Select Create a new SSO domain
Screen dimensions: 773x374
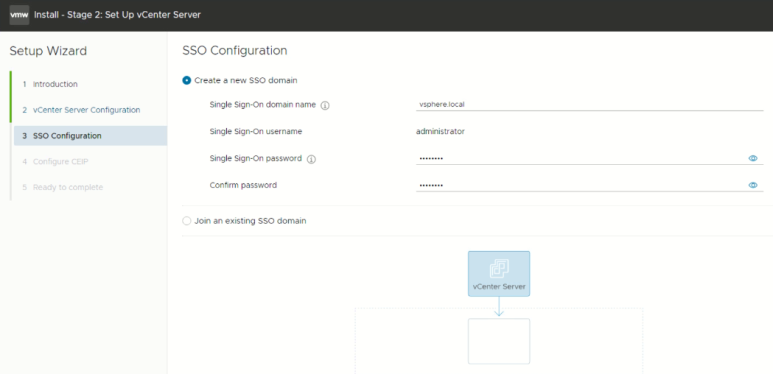186,80
